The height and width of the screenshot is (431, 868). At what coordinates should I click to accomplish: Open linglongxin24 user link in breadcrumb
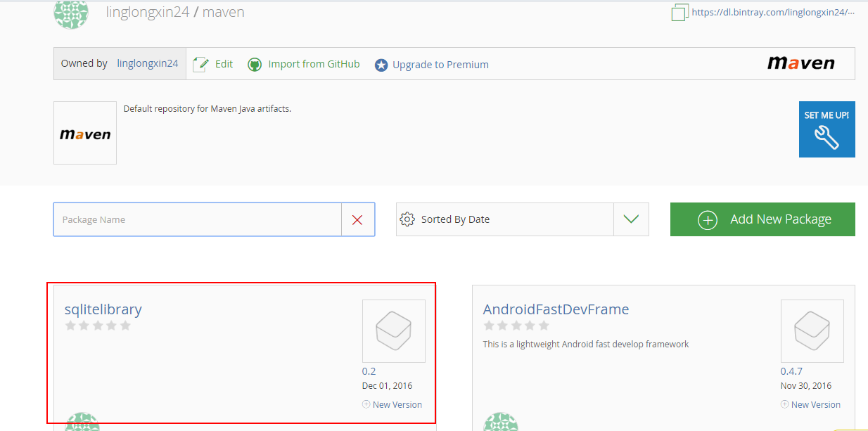pos(148,12)
